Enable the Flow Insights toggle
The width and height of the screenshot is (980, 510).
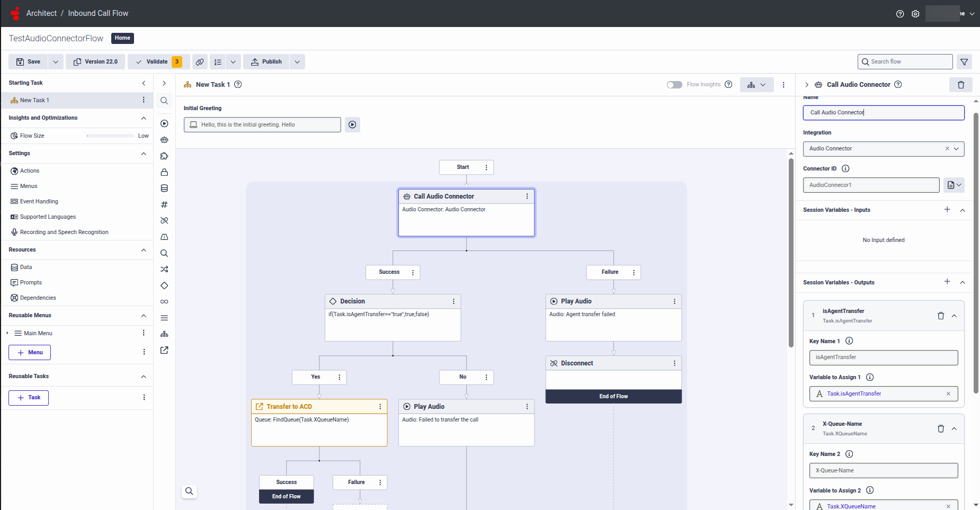click(x=674, y=85)
